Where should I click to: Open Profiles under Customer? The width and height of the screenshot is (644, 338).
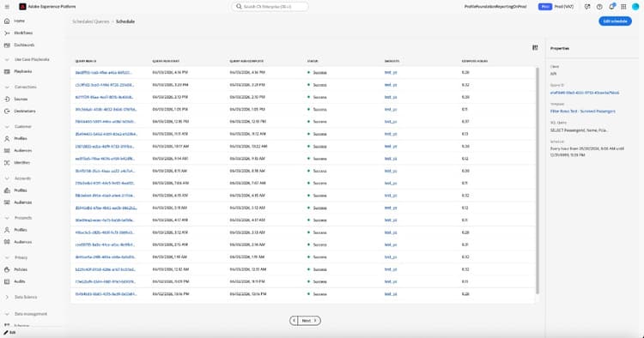tap(21, 139)
